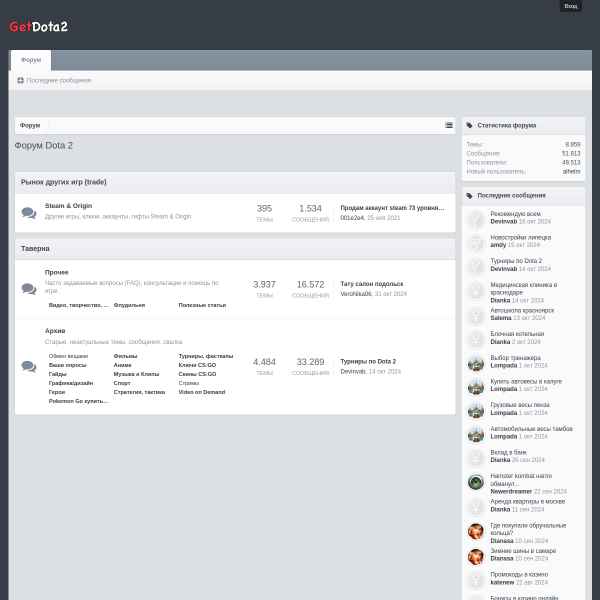
Task: Open the Ключи CS:GO subforum
Action: pyautogui.click(x=197, y=365)
